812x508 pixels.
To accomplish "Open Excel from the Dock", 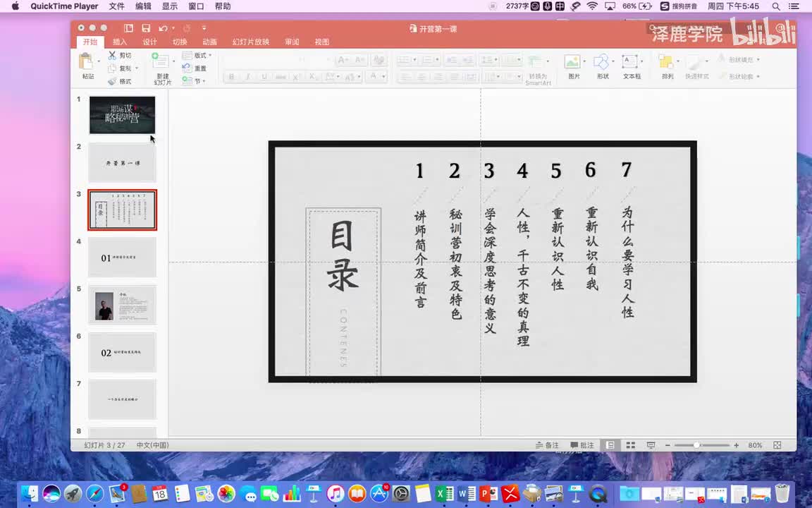I will (x=444, y=493).
